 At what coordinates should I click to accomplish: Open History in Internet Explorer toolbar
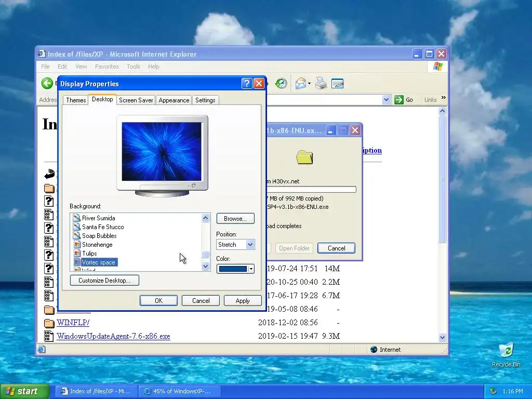coord(281,83)
